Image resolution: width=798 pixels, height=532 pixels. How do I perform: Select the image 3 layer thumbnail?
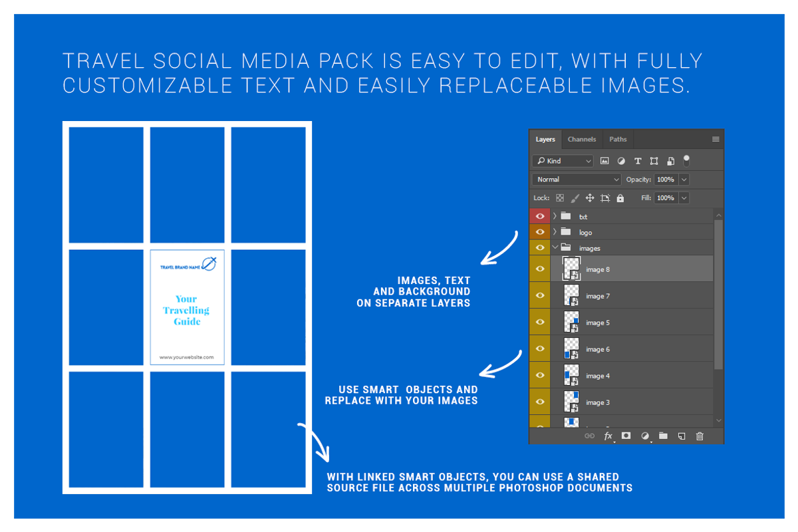click(571, 402)
